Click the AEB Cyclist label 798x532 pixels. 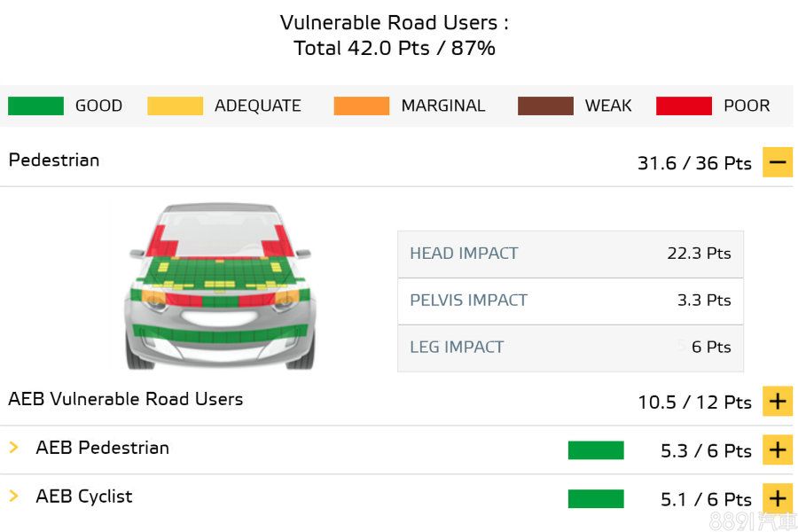click(x=84, y=497)
